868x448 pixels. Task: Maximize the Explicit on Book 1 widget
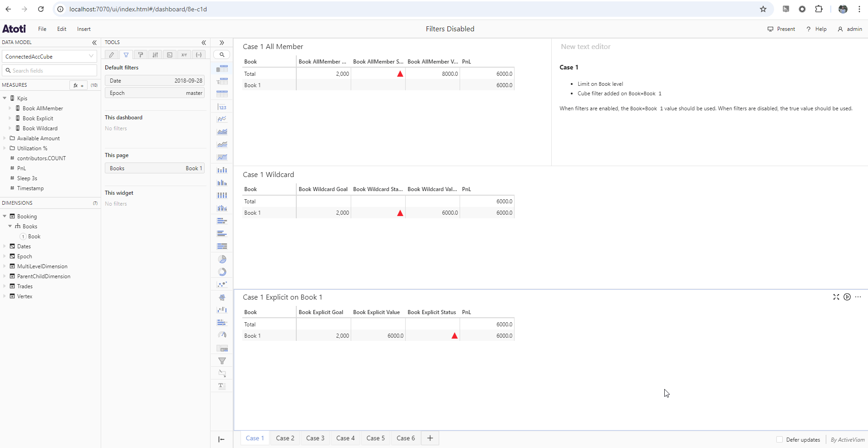pos(836,297)
